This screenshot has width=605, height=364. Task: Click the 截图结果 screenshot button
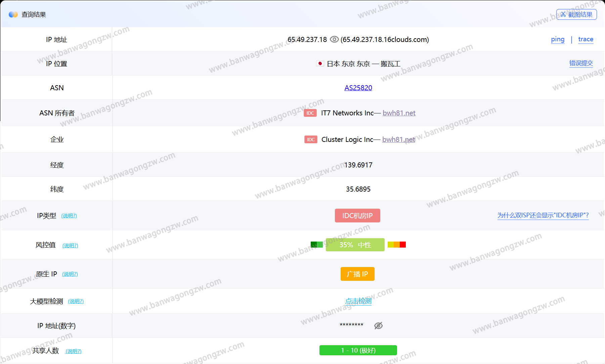(576, 14)
